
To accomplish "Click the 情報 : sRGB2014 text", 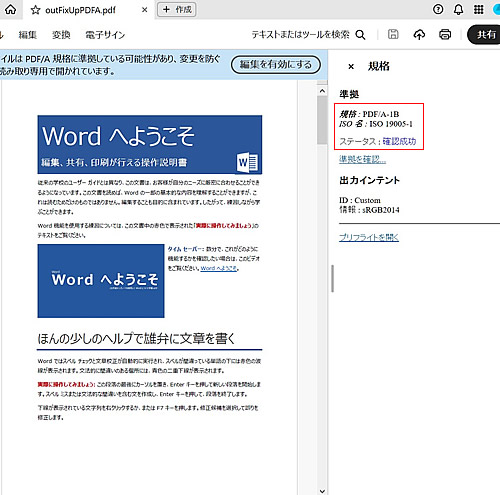I will (x=369, y=210).
